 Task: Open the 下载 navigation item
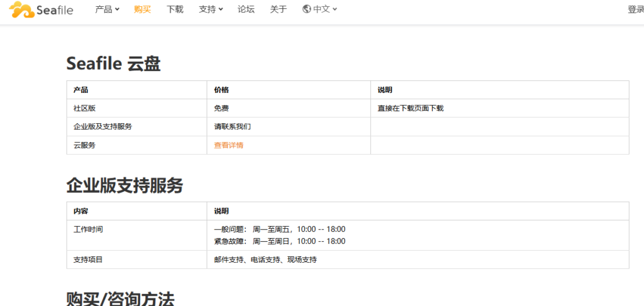click(x=175, y=9)
